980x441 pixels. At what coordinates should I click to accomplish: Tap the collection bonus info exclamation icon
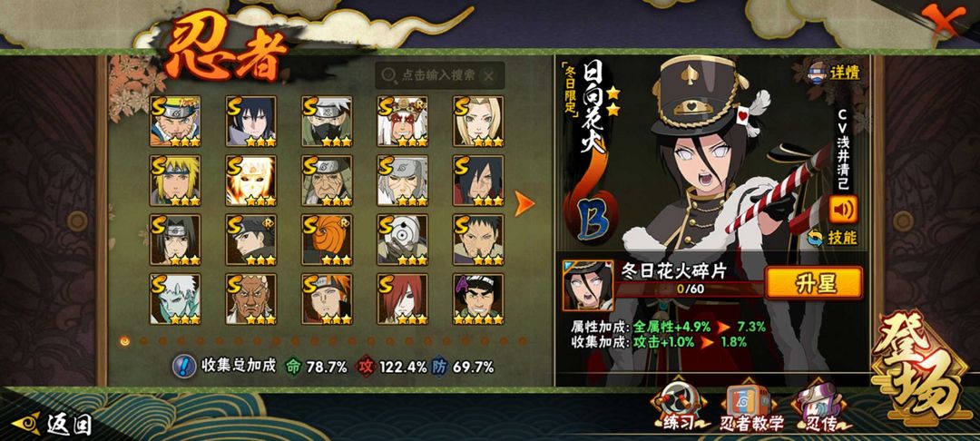click(x=183, y=366)
